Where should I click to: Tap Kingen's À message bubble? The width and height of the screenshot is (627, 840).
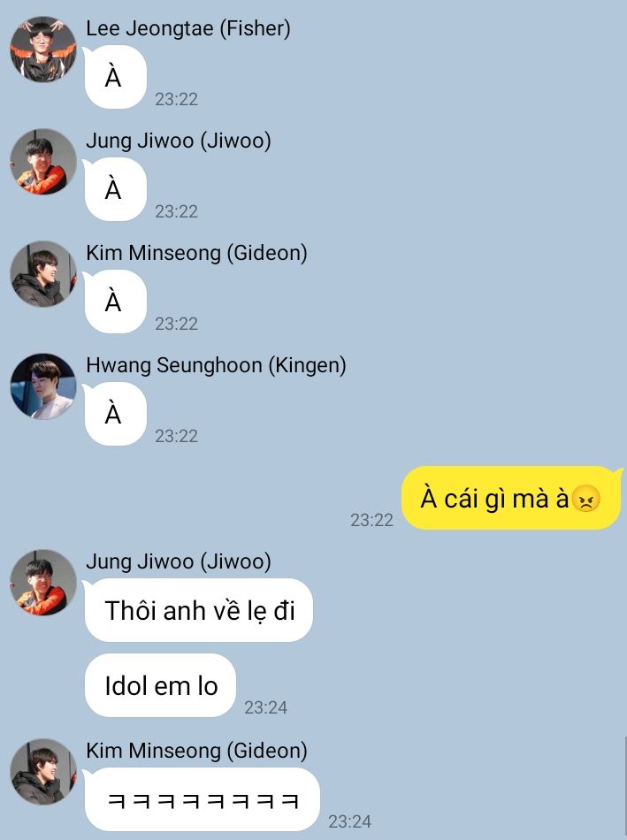pyautogui.click(x=115, y=414)
